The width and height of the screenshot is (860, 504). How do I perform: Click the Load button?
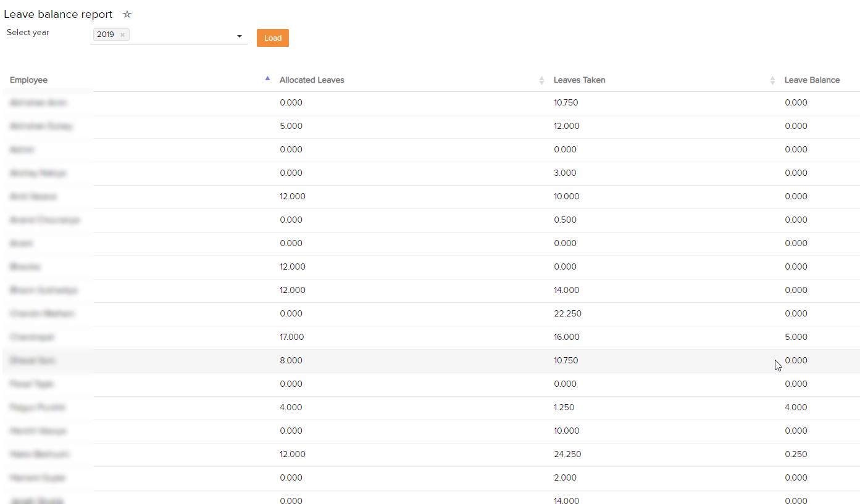(x=272, y=38)
